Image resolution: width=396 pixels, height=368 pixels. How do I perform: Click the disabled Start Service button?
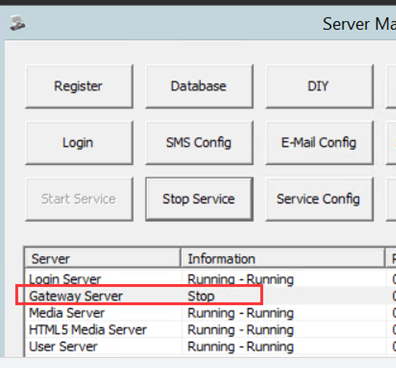click(x=79, y=199)
